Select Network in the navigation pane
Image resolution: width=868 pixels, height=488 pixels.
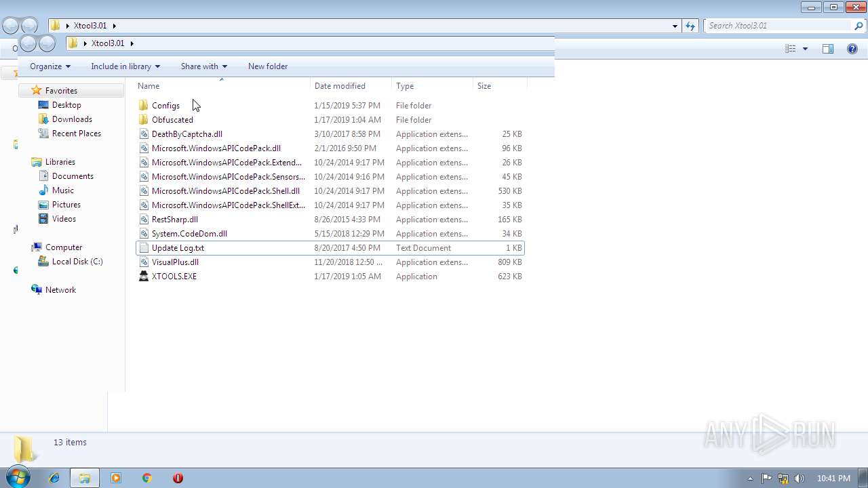click(60, 290)
